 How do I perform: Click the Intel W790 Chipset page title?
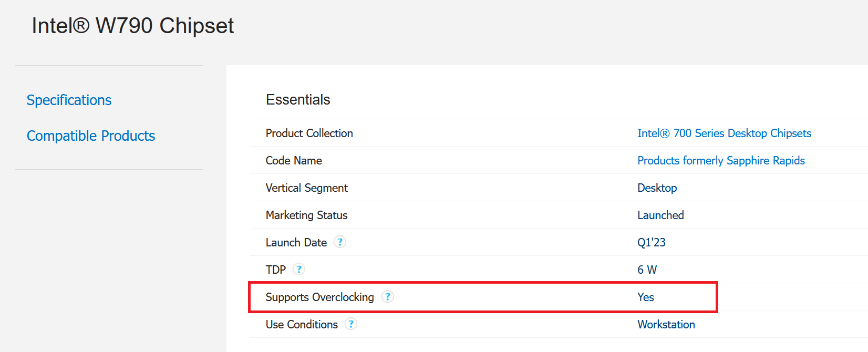133,26
